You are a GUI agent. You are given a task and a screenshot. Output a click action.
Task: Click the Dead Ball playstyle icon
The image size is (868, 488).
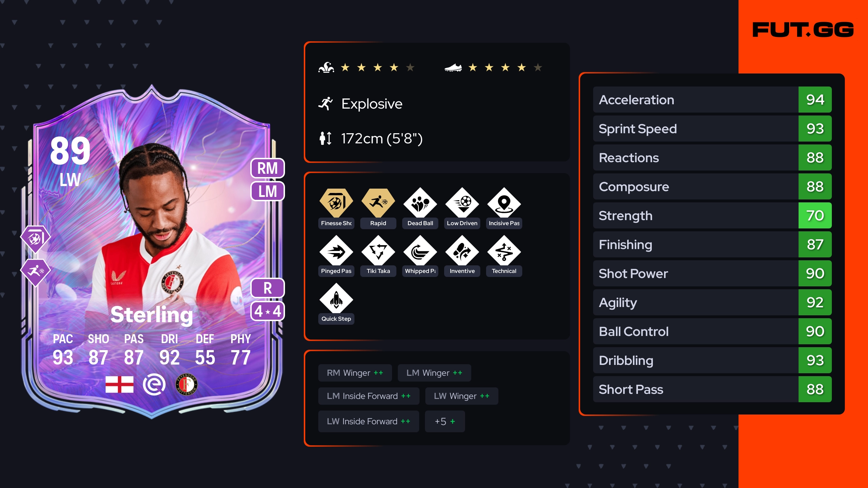(x=420, y=203)
